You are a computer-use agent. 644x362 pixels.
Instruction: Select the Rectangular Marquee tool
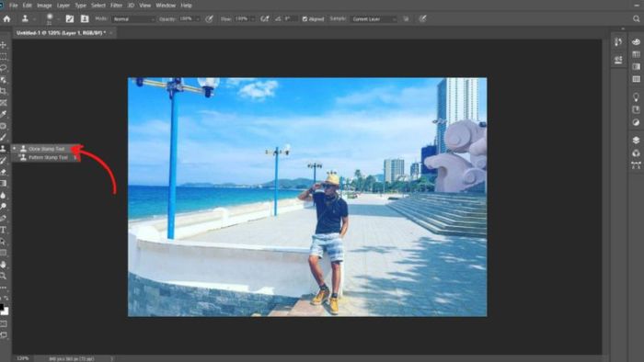pyautogui.click(x=4, y=56)
